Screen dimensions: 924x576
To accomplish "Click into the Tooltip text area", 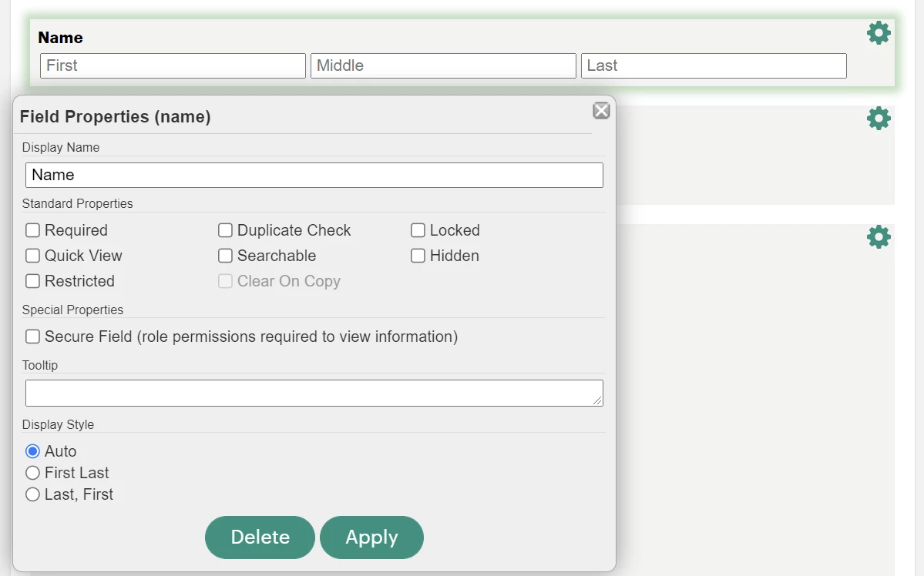I will (314, 393).
